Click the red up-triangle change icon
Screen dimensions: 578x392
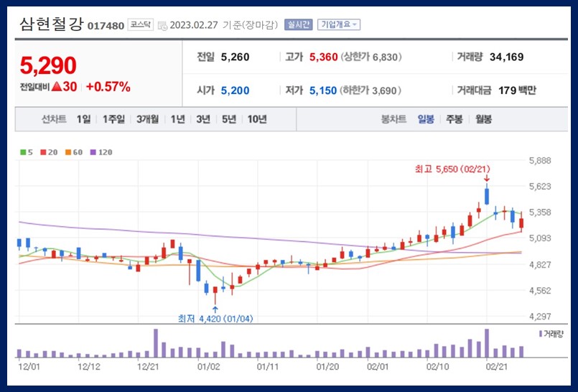tap(57, 87)
